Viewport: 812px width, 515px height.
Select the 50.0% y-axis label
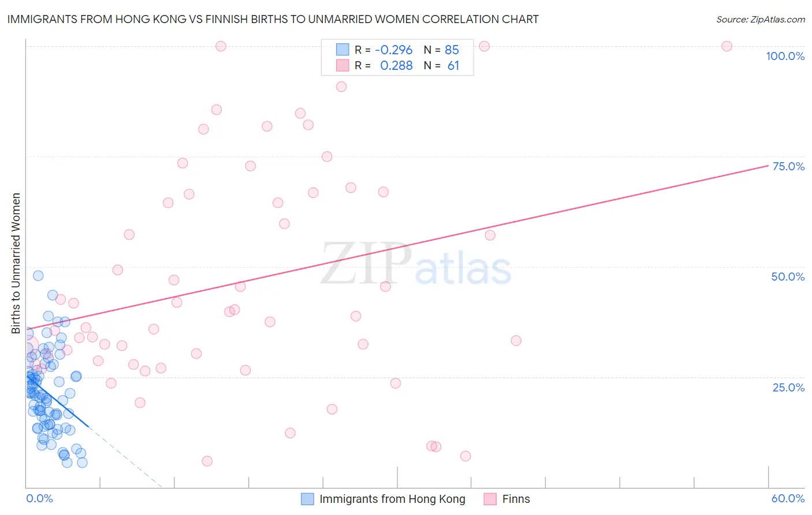[x=788, y=277]
